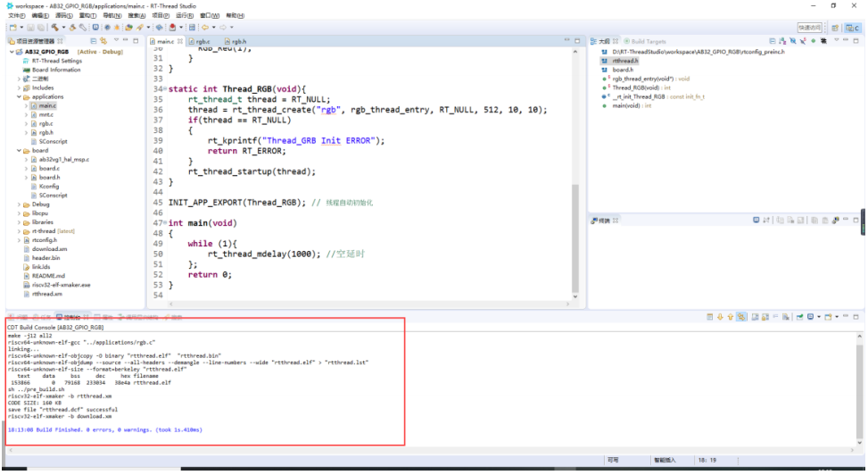Viewport: 868px width, 475px height.
Task: Select rtconfig.h in project tree
Action: (45, 240)
